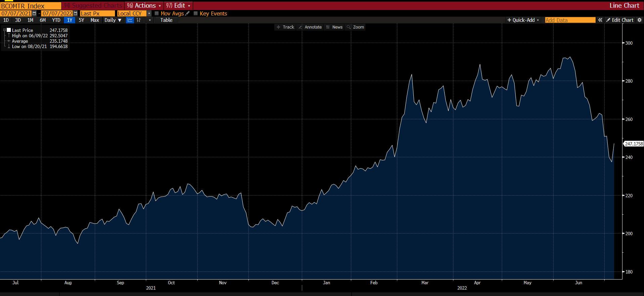Image resolution: width=644 pixels, height=296 pixels.
Task: Enable the Mov Avgs checkbox
Action: point(157,13)
